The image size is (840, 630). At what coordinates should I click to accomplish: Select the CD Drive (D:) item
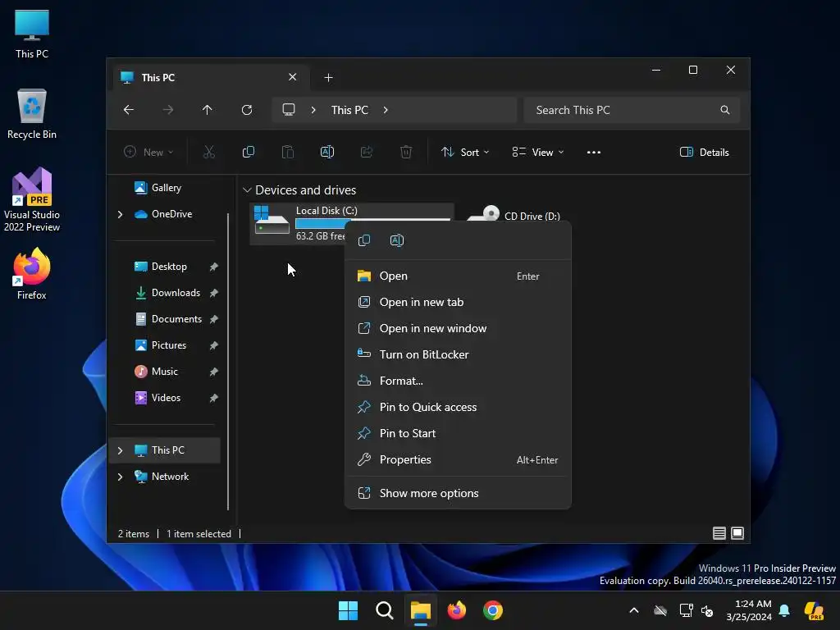[x=514, y=216]
